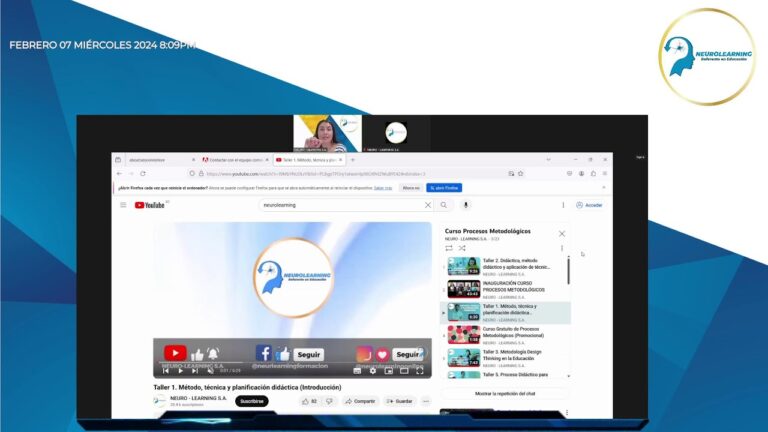This screenshot has height=432, width=768.
Task: Switch to theater mode
Action: coord(404,371)
